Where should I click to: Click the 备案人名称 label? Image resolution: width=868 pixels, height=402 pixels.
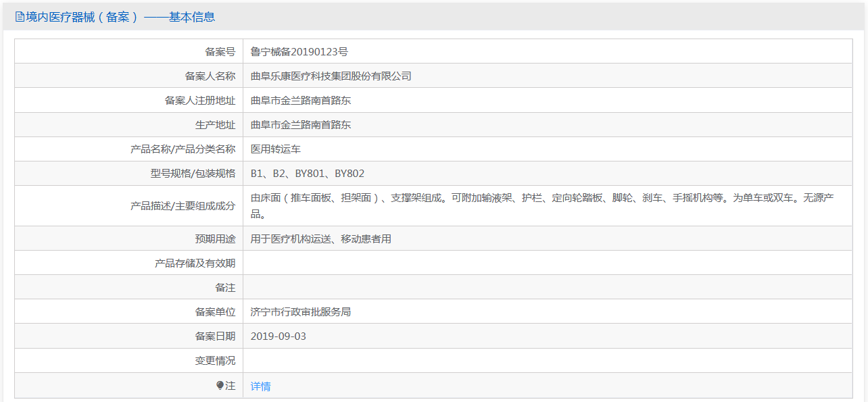point(210,76)
